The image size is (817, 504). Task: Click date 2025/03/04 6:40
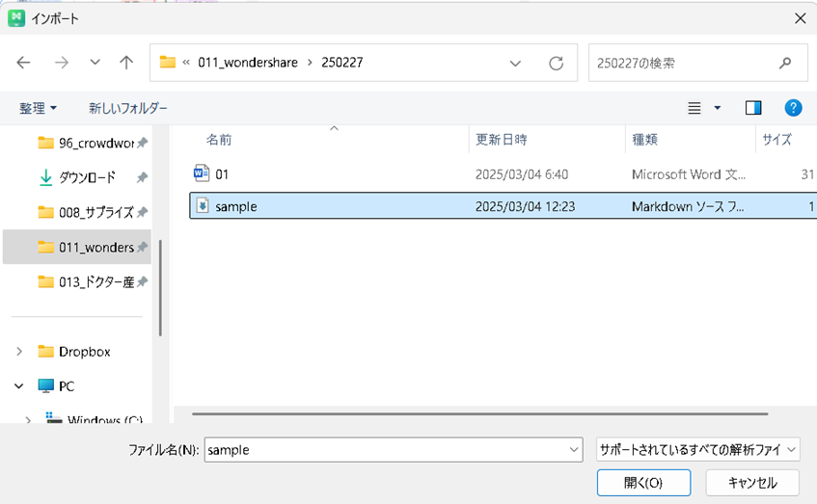(x=522, y=174)
